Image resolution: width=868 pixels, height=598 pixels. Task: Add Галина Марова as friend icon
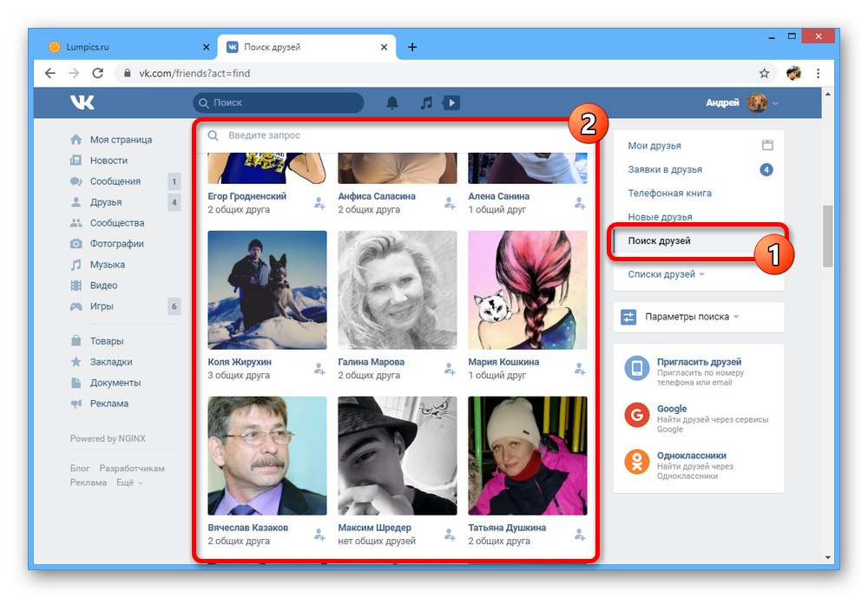pos(450,369)
